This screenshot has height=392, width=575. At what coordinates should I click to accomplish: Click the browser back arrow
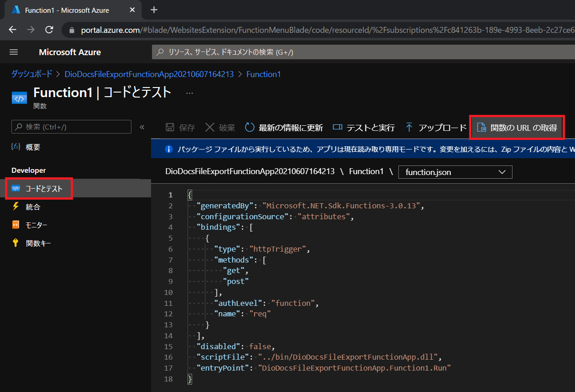(x=12, y=30)
